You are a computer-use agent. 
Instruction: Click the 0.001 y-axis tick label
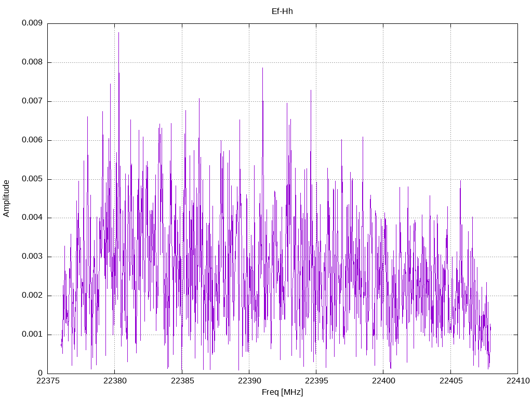point(32,335)
